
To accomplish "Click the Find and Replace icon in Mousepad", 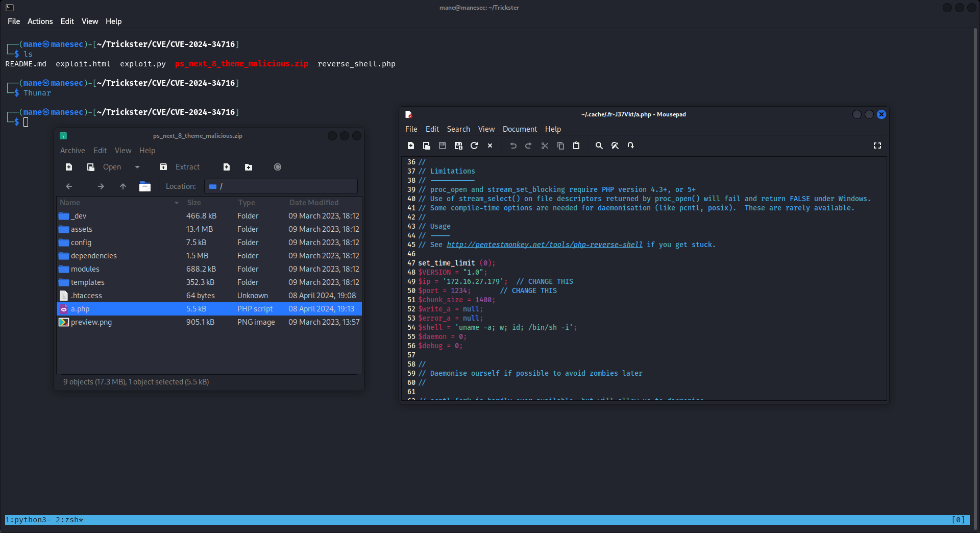I will pos(615,146).
